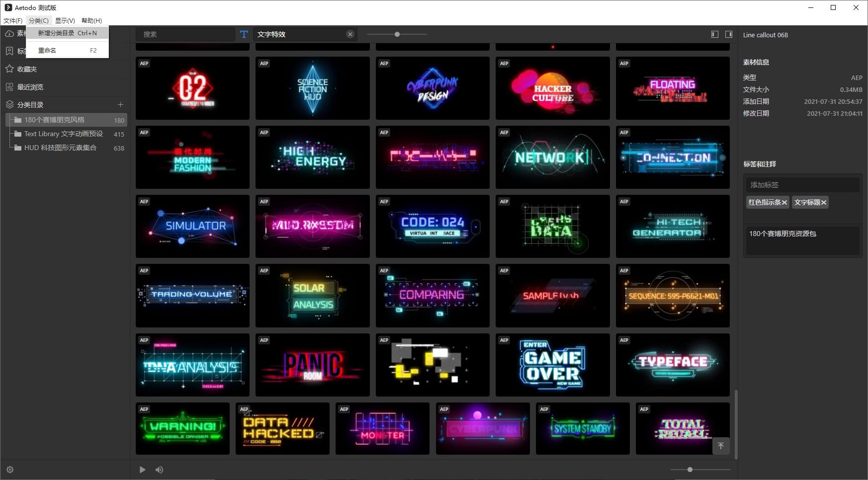Select Text Library 文字动画预设 folder

[66, 134]
